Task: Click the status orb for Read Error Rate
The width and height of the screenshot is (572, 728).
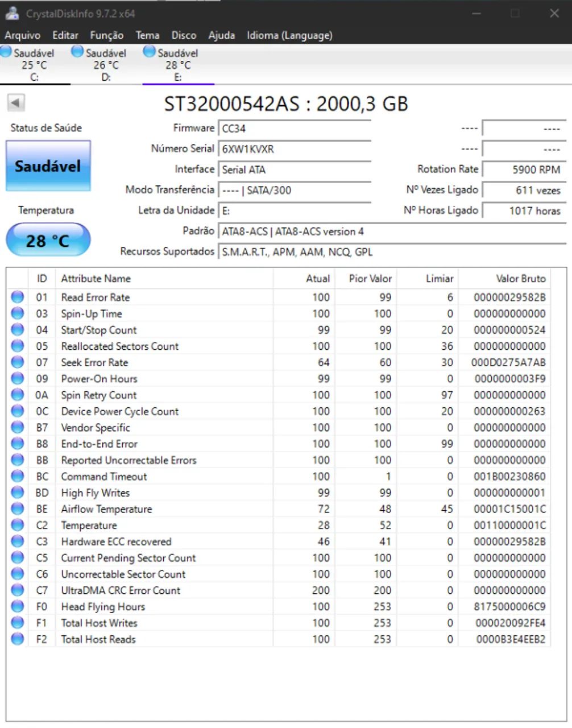Action: coord(18,297)
